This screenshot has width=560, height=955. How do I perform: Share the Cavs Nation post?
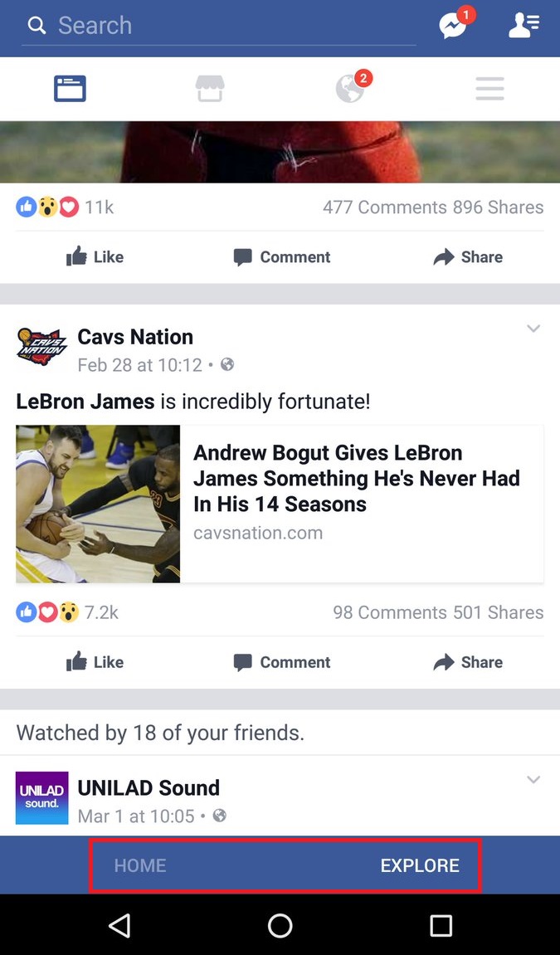click(x=468, y=662)
